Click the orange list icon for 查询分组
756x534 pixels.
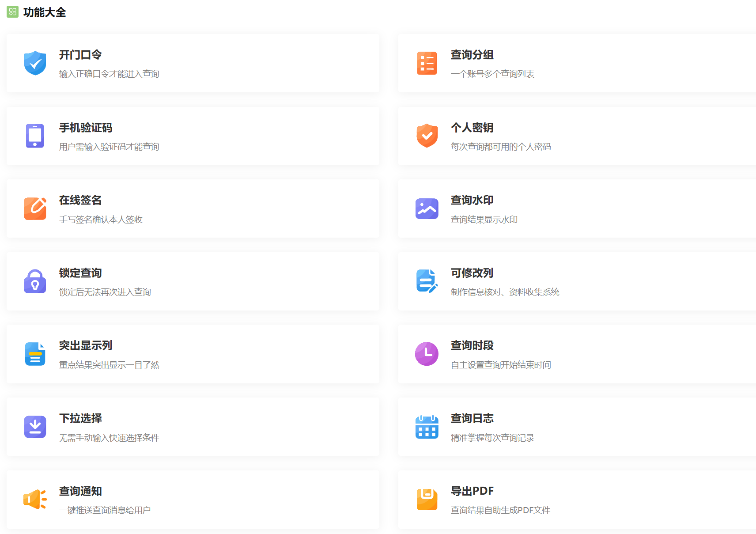click(427, 63)
